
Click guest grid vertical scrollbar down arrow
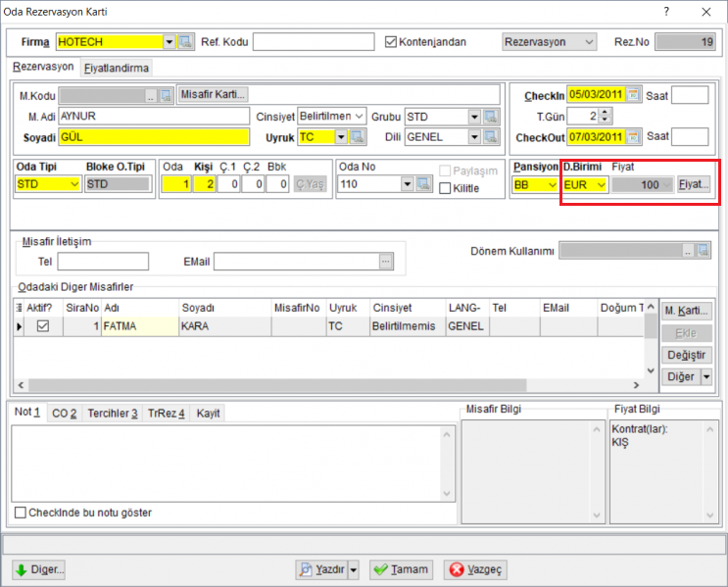[651, 370]
